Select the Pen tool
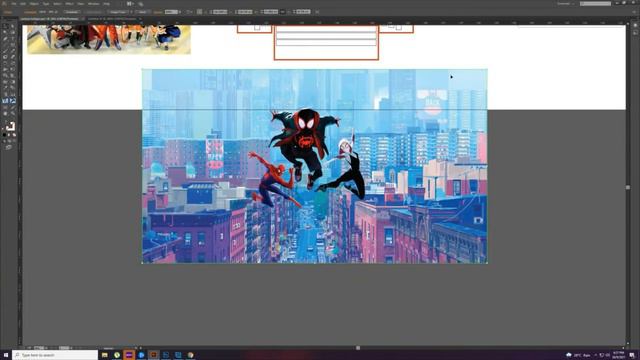 [5, 39]
